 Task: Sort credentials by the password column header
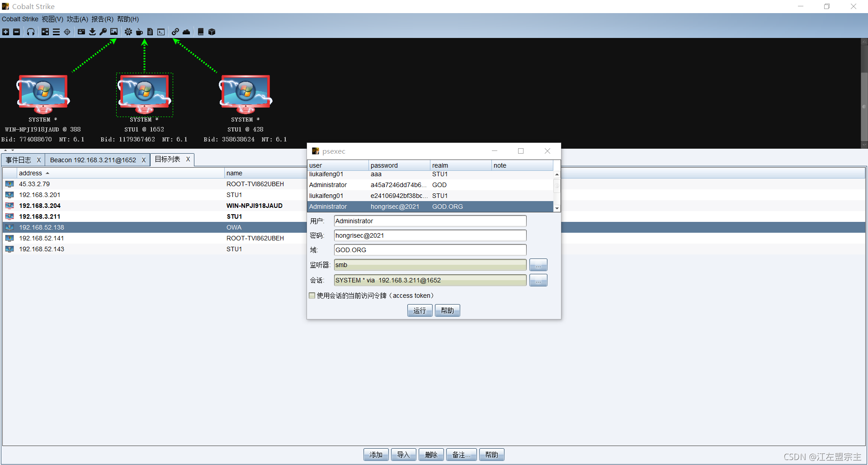coord(399,165)
